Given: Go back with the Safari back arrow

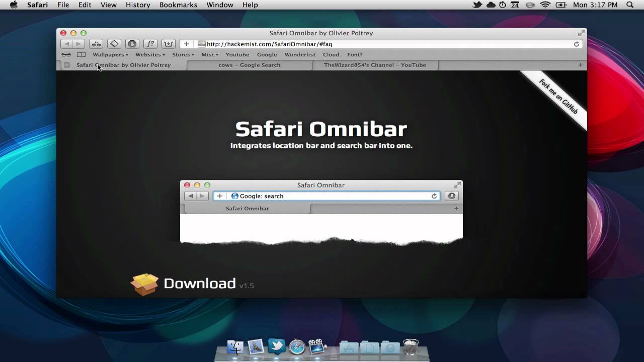Looking at the screenshot, I should click(x=67, y=44).
